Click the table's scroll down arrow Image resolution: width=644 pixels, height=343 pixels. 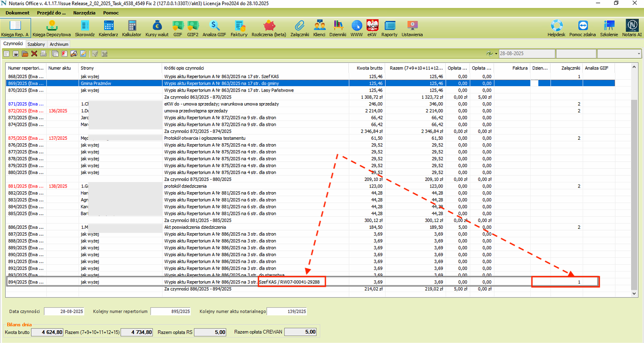coord(635,294)
